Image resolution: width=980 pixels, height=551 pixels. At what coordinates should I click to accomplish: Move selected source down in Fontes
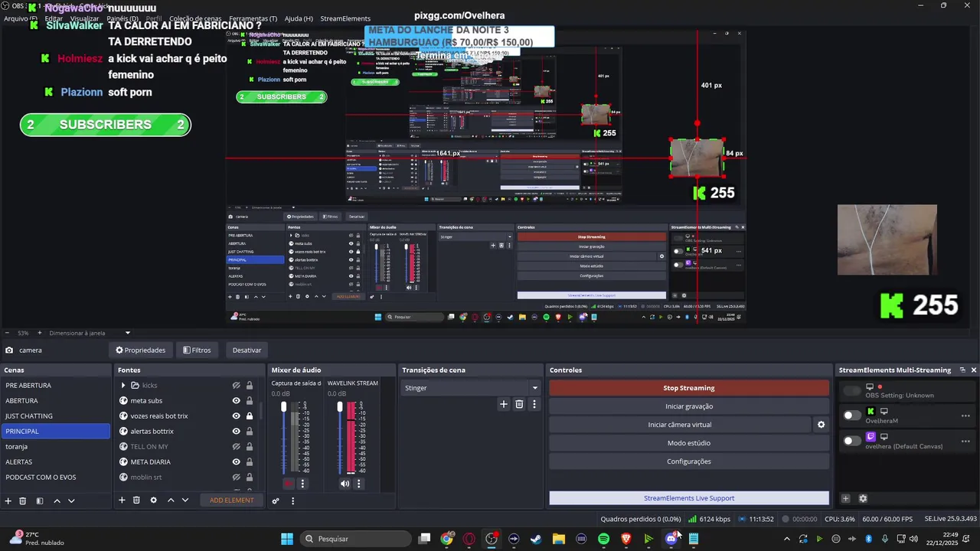(185, 500)
